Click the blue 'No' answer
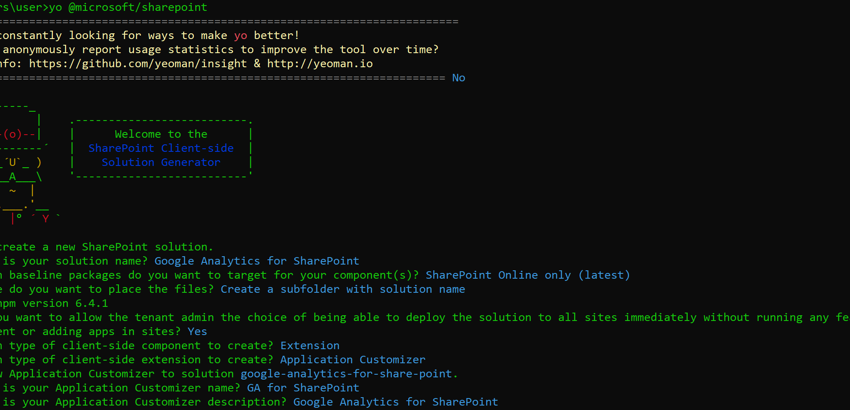The height and width of the screenshot is (410, 850). pyautogui.click(x=459, y=78)
